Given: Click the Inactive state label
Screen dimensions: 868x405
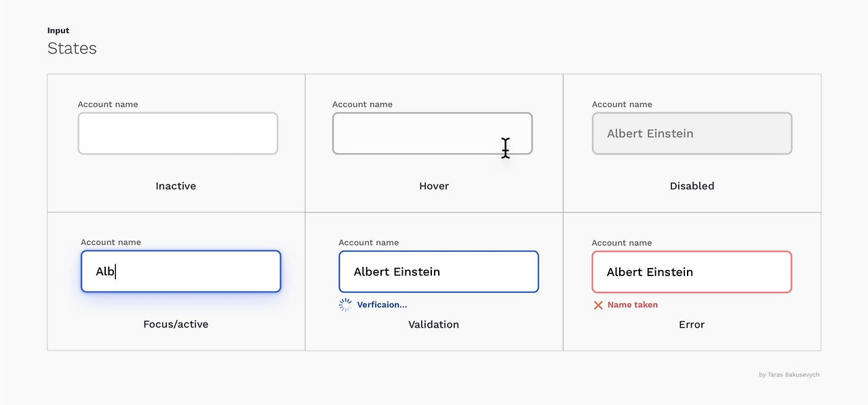Looking at the screenshot, I should (x=176, y=186).
